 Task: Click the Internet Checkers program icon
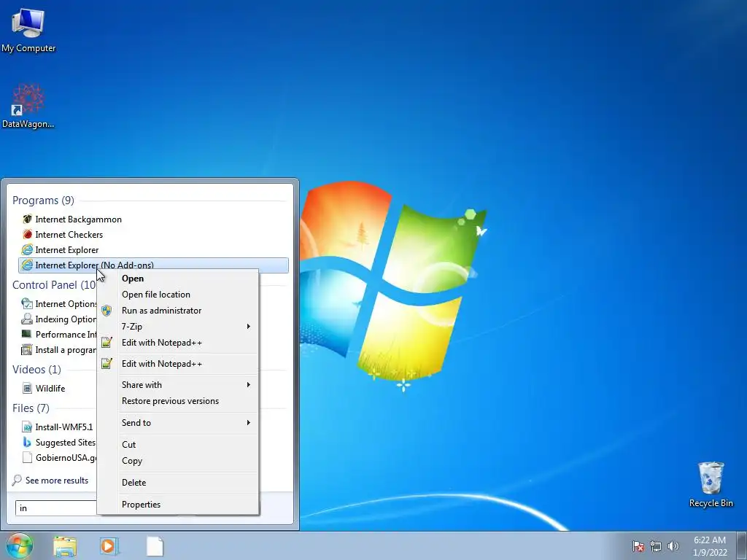27,234
